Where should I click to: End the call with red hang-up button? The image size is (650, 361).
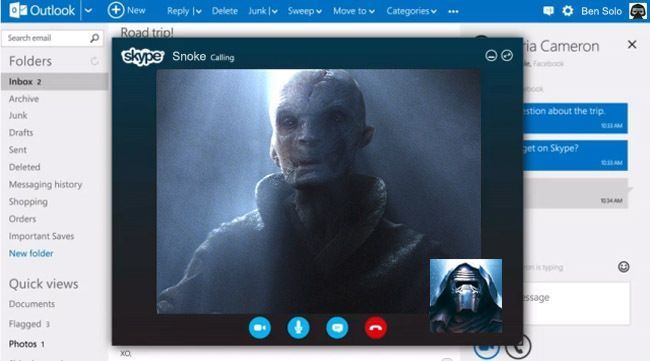coord(376,327)
